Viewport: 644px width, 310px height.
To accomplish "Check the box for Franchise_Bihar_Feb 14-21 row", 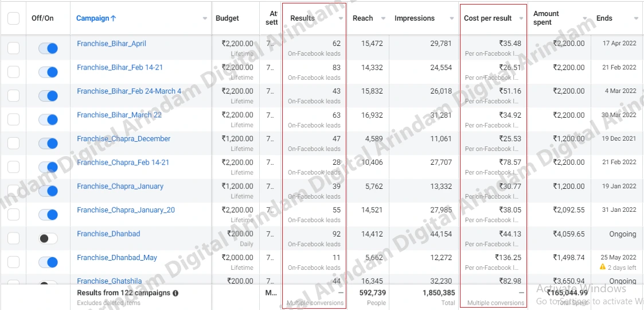I will (x=14, y=72).
